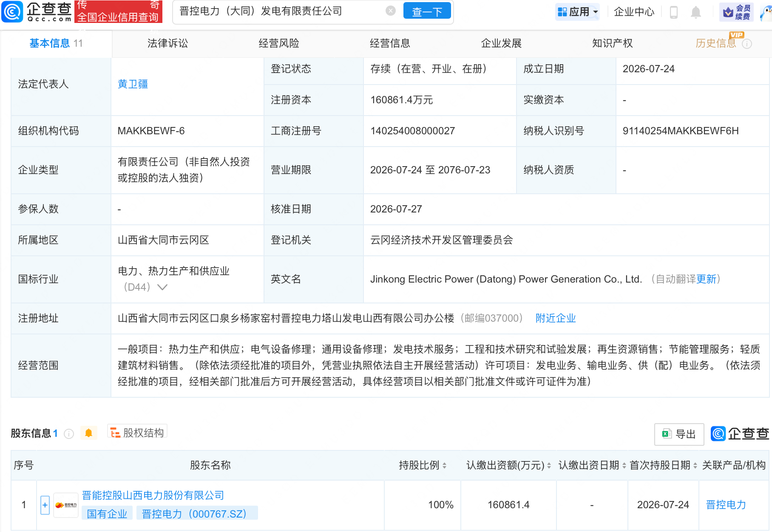Click the 晋控电力（000767.SZ）stock tag
772x532 pixels.
tap(196, 514)
